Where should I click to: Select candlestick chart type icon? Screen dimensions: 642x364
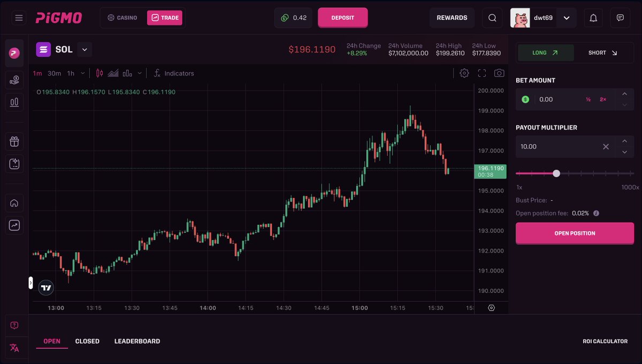point(100,73)
